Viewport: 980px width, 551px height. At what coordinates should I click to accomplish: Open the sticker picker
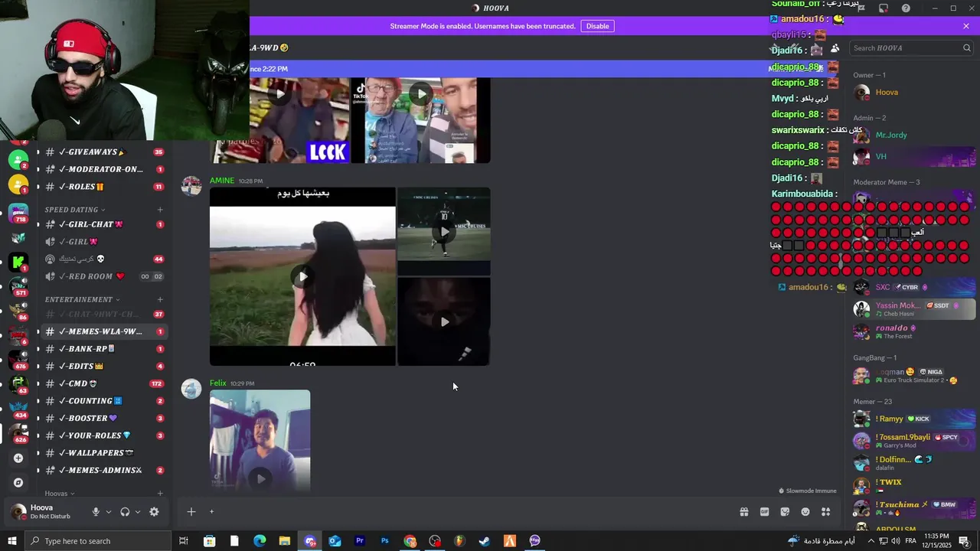[785, 512]
